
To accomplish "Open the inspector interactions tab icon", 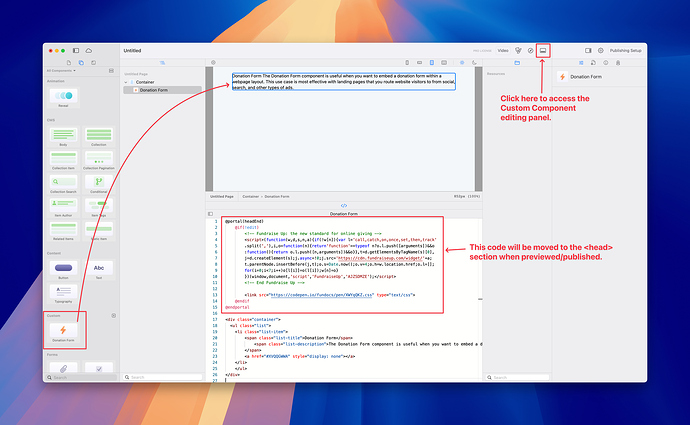I will 618,63.
